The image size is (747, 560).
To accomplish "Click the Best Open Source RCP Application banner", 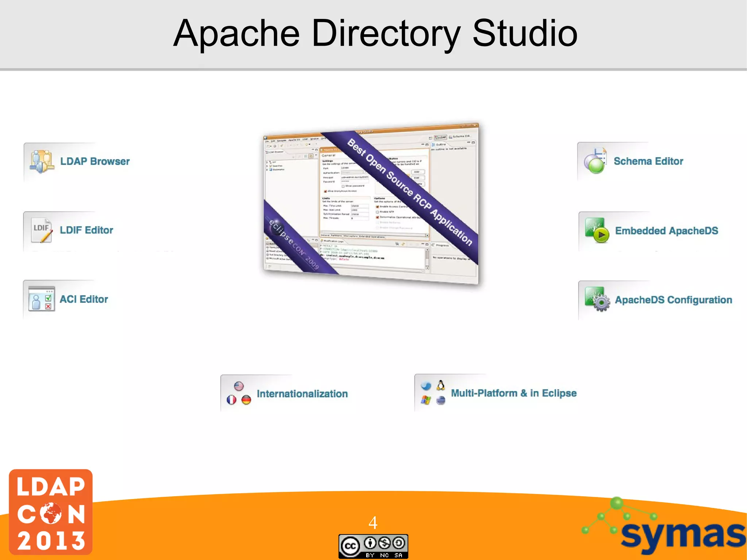I will (409, 192).
